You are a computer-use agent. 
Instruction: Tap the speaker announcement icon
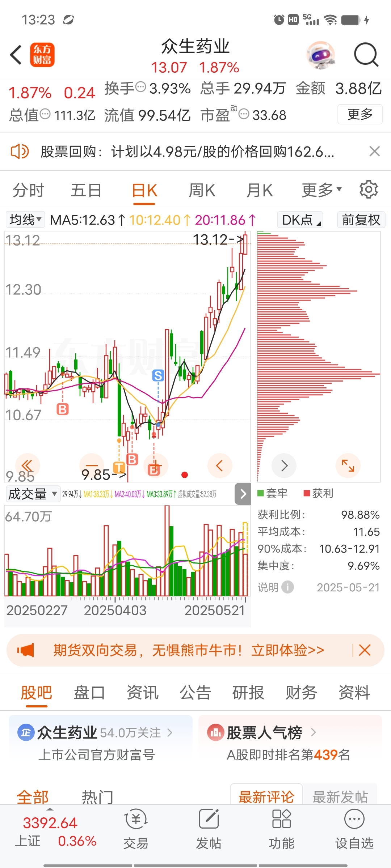point(20,151)
